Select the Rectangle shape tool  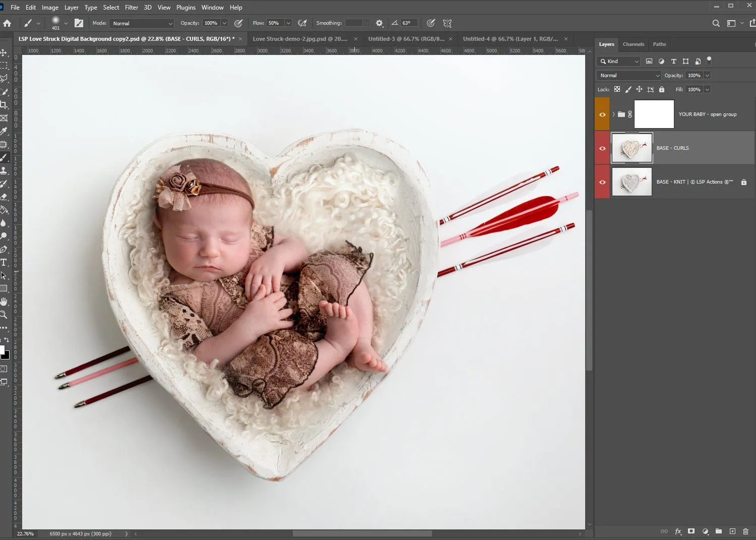click(x=4, y=288)
